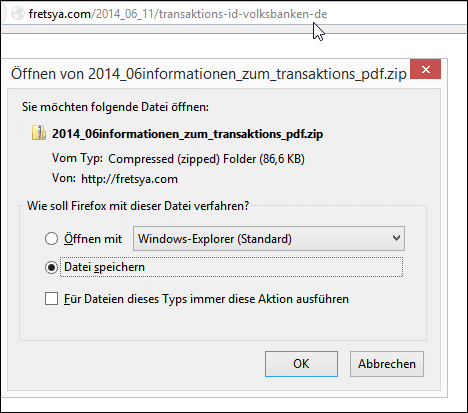
Task: Open the Windows-Explorer (Standard) dropdown
Action: 269,239
